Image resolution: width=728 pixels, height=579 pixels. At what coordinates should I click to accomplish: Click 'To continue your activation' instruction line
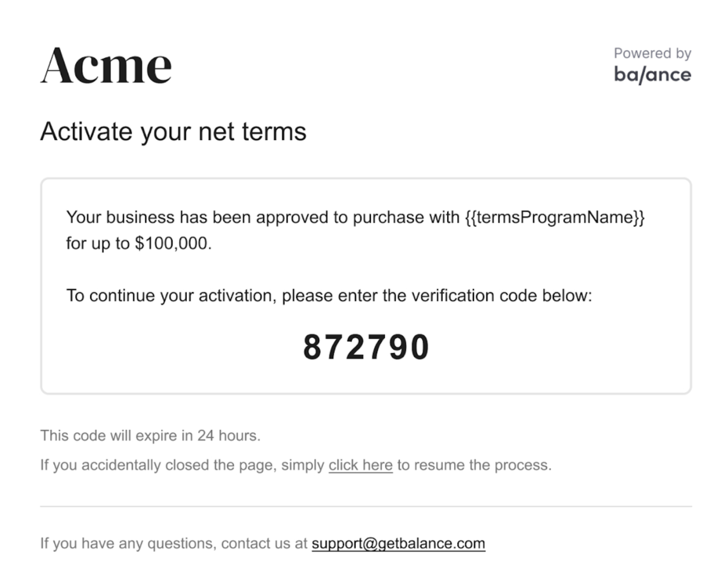329,296
